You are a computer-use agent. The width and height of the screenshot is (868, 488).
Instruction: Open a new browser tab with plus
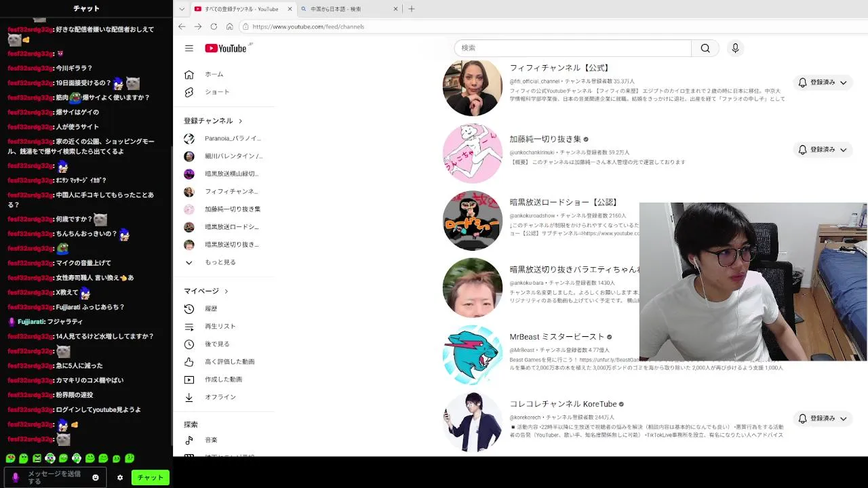[411, 9]
